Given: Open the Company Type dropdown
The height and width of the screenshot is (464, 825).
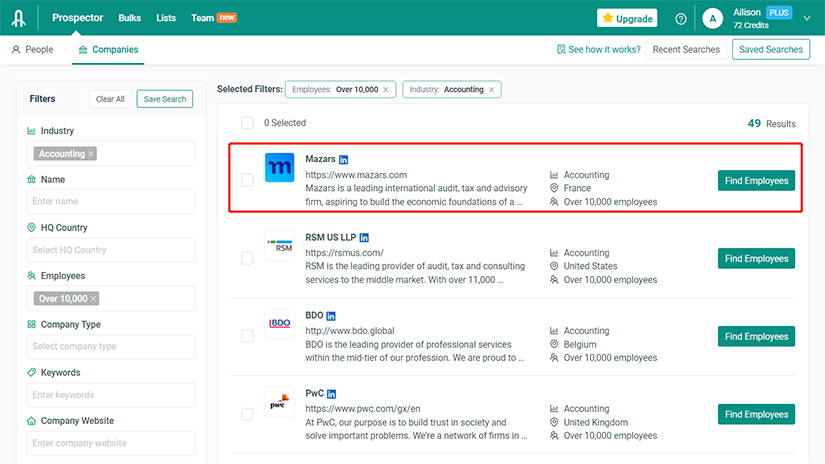Looking at the screenshot, I should pyautogui.click(x=111, y=347).
